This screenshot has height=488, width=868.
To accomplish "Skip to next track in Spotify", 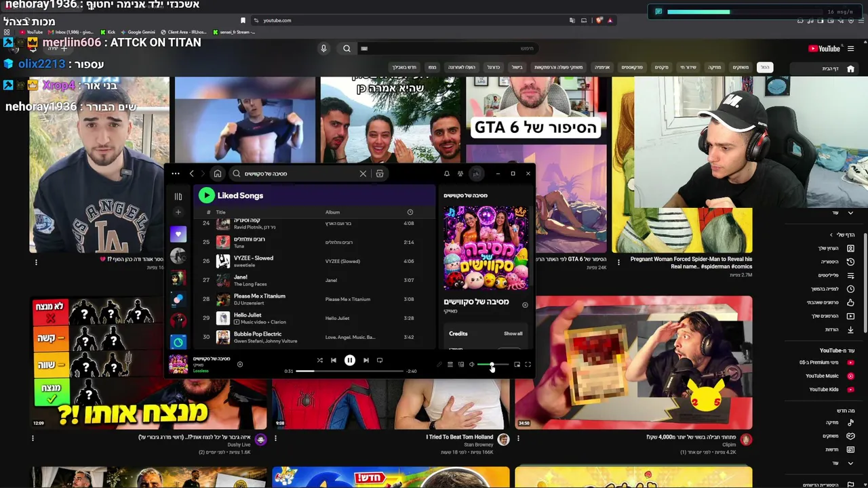I will 366,361.
